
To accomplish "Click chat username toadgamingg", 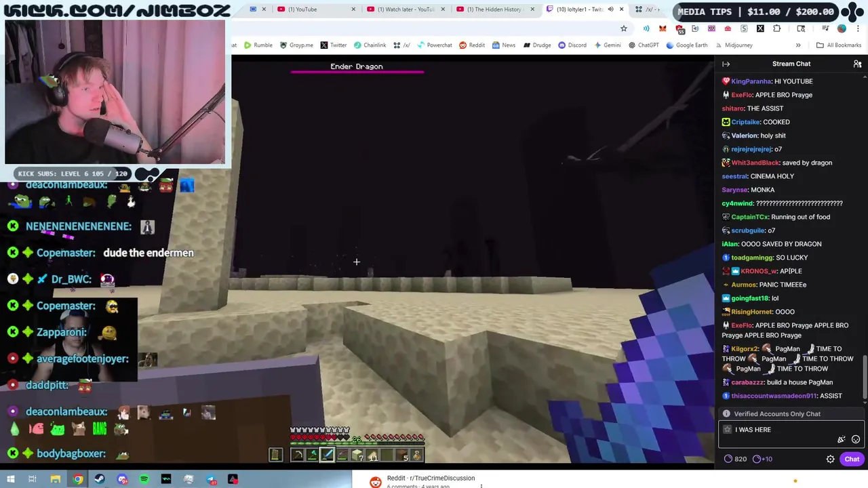I will click(752, 258).
